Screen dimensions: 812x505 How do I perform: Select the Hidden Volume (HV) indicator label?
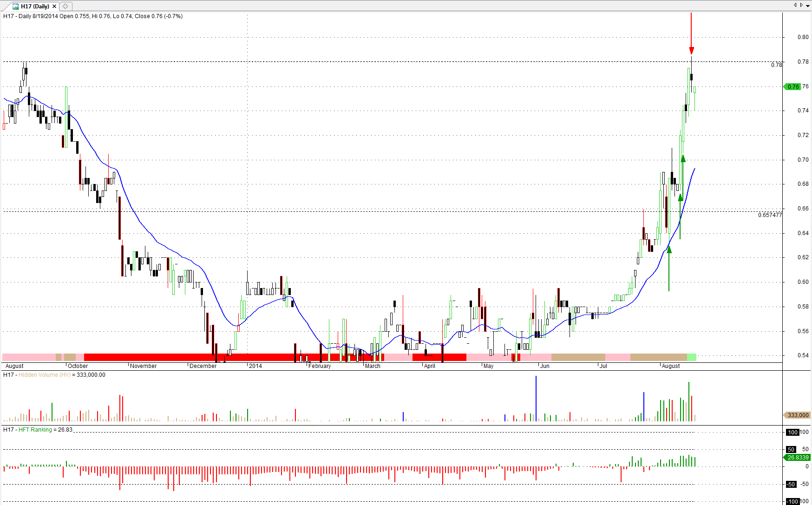[x=45, y=375]
